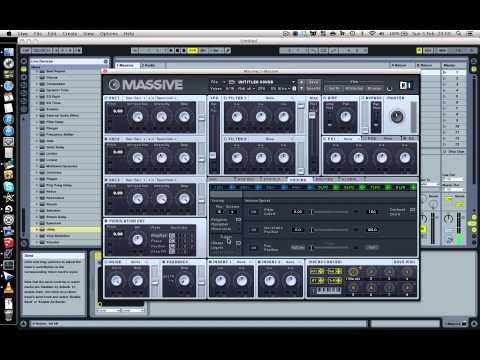
Task: Click the grid icon next to Centered Chord
Action: coord(412,210)
